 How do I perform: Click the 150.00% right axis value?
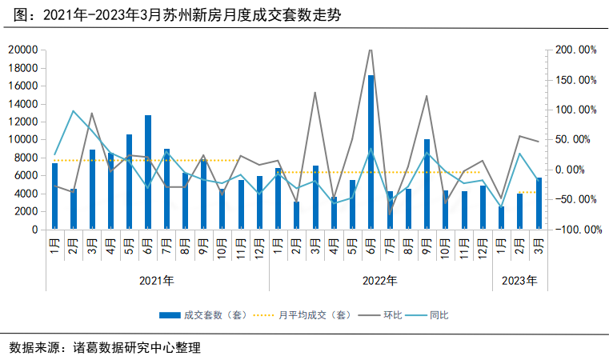pyautogui.click(x=575, y=80)
